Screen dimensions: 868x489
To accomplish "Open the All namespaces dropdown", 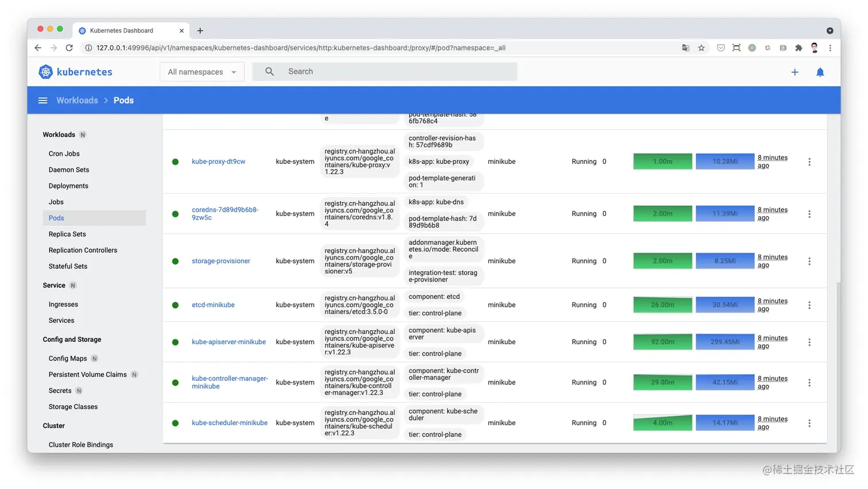I will (x=202, y=72).
